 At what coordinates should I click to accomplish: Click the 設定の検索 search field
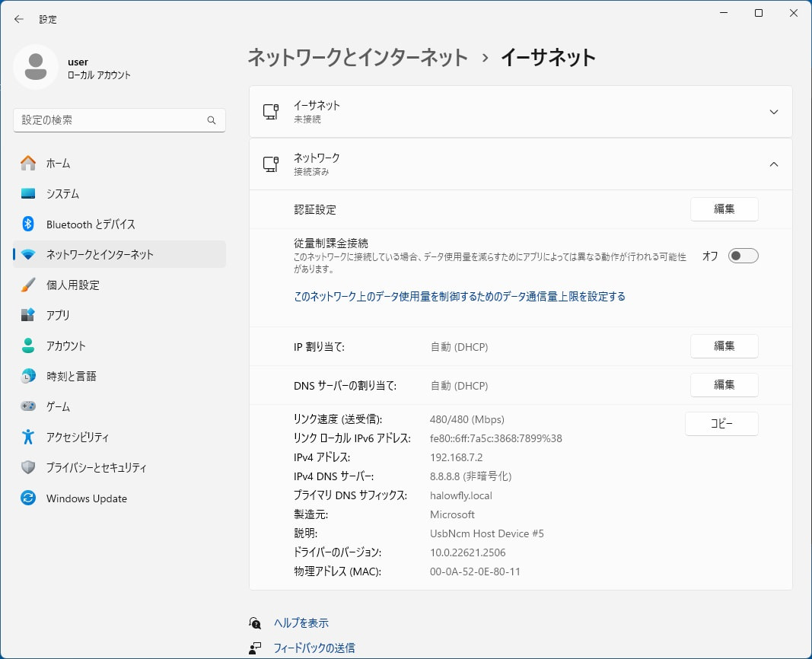pos(110,120)
